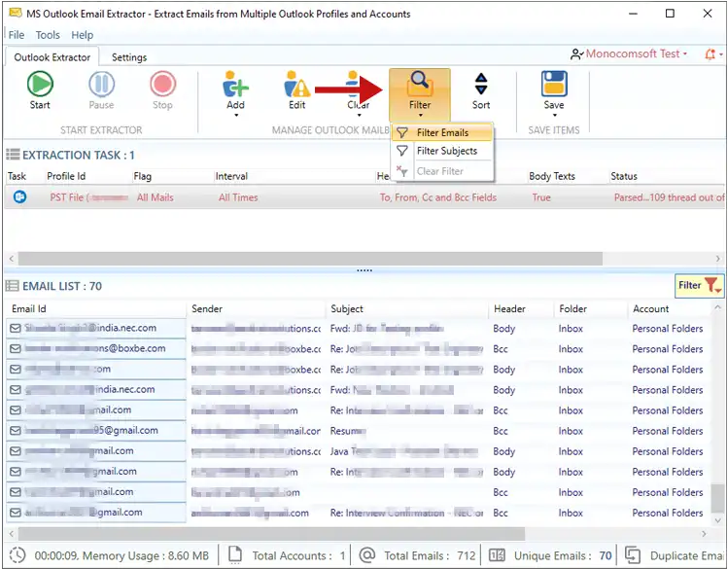Click the @ Total Emails icon
This screenshot has height=569, width=728.
367,555
